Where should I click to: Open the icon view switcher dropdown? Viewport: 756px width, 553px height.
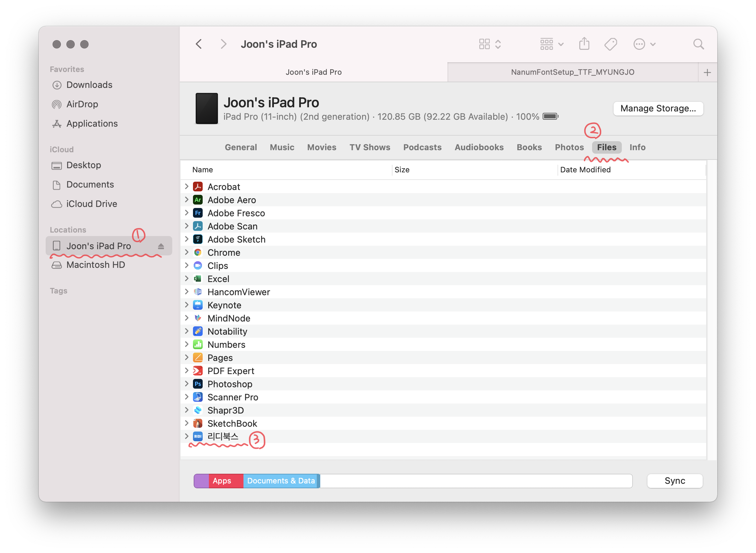pyautogui.click(x=490, y=44)
